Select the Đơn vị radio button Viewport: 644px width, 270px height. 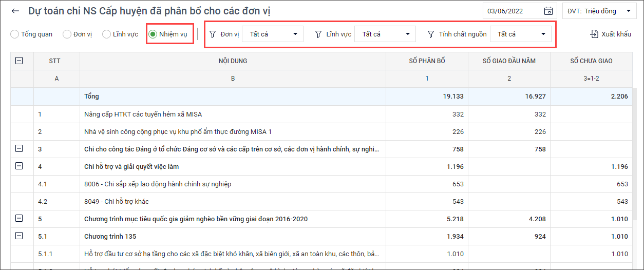coord(67,34)
